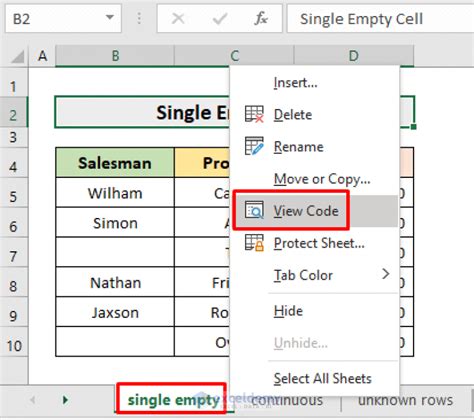Click the Insert Function fx icon

pyautogui.click(x=261, y=19)
